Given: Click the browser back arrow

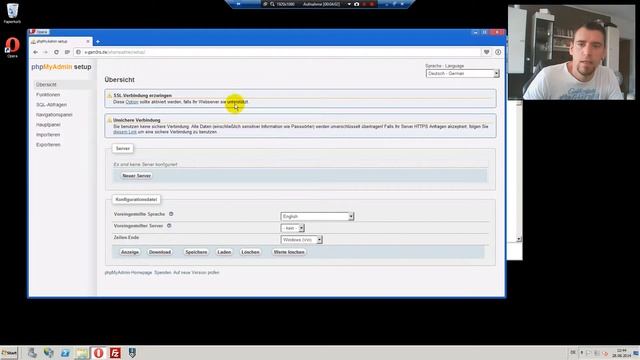Looking at the screenshot, I should [36, 52].
